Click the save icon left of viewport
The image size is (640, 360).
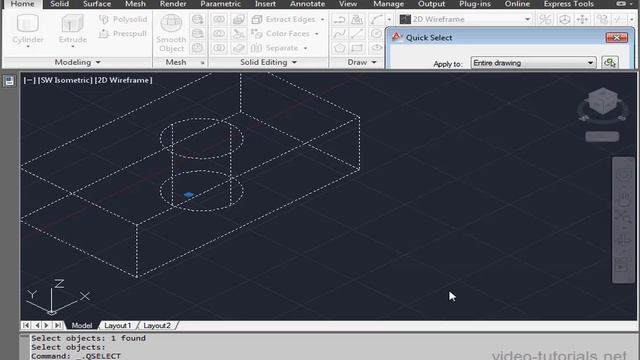point(9,81)
